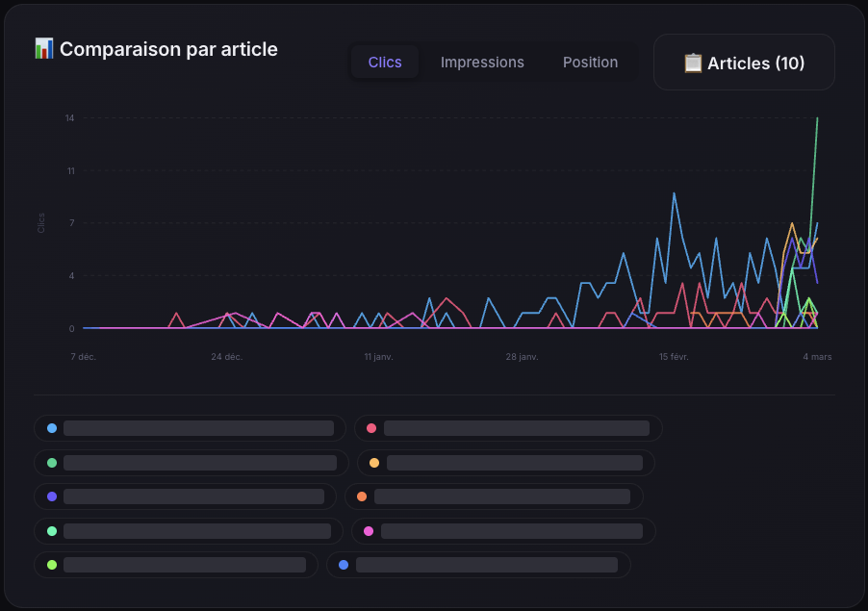Hide the pink series by clicking its legend row

coord(508,428)
